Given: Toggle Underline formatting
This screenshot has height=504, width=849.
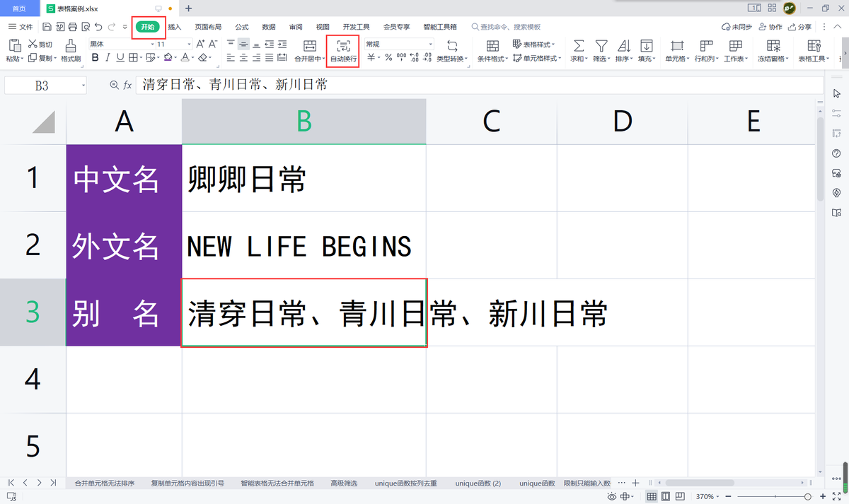Looking at the screenshot, I should [x=120, y=57].
